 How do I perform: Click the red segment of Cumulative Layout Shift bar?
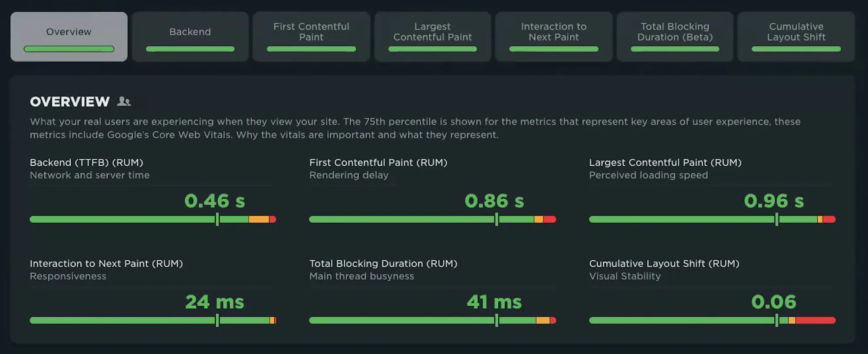tap(815, 321)
